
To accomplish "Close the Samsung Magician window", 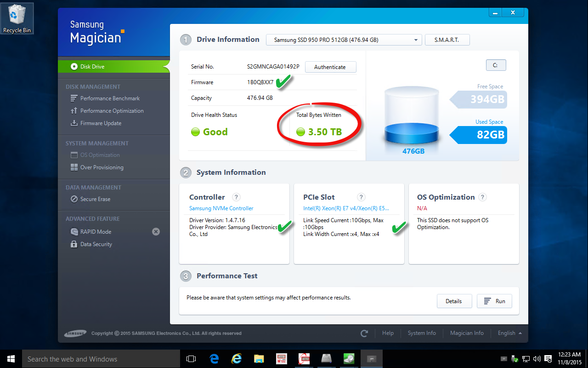I will pos(513,12).
